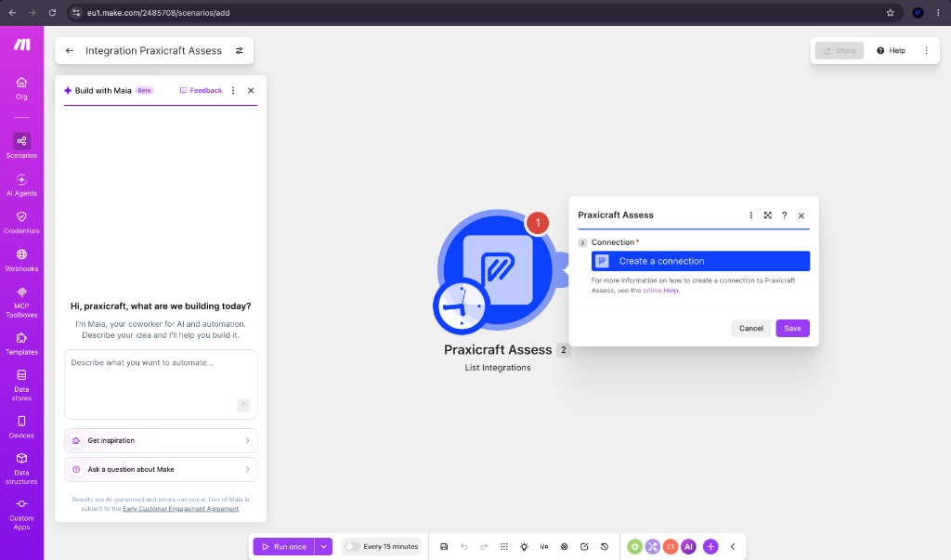
Task: Open Templates section
Action: 22,344
